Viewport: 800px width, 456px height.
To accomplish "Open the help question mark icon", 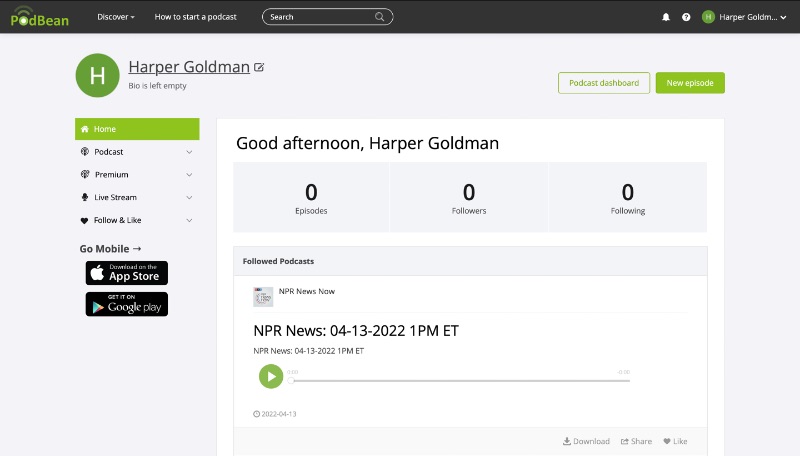I will pos(686,17).
